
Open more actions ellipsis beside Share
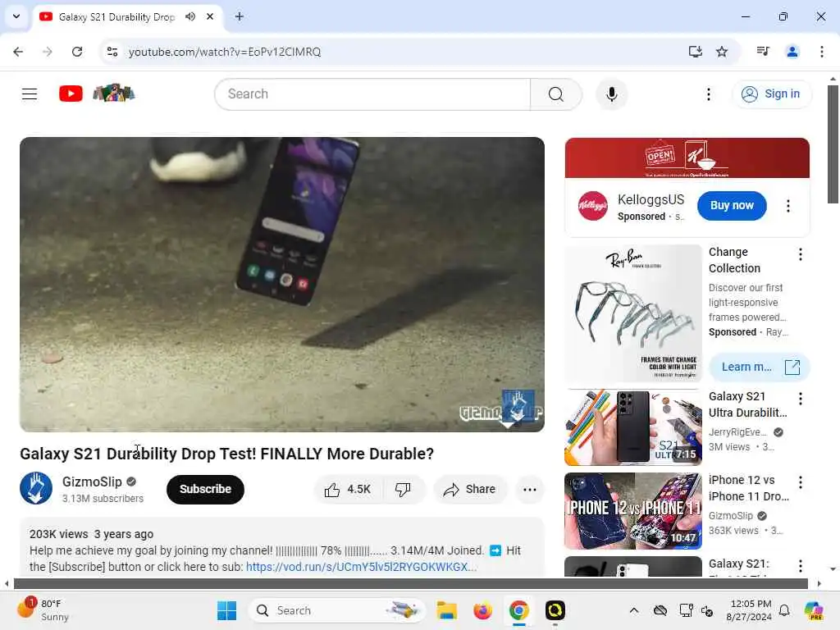(x=529, y=489)
